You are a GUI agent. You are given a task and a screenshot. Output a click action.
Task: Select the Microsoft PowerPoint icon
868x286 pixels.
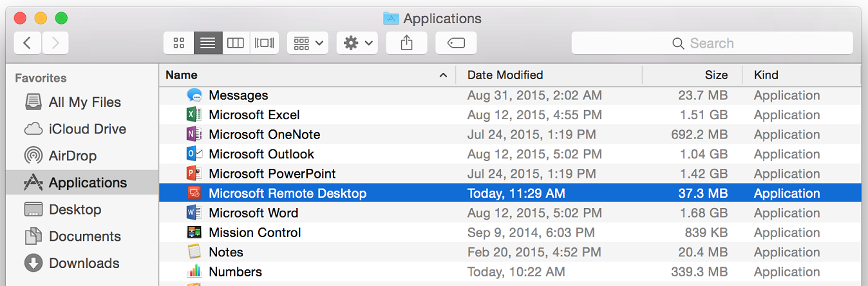pyautogui.click(x=194, y=174)
